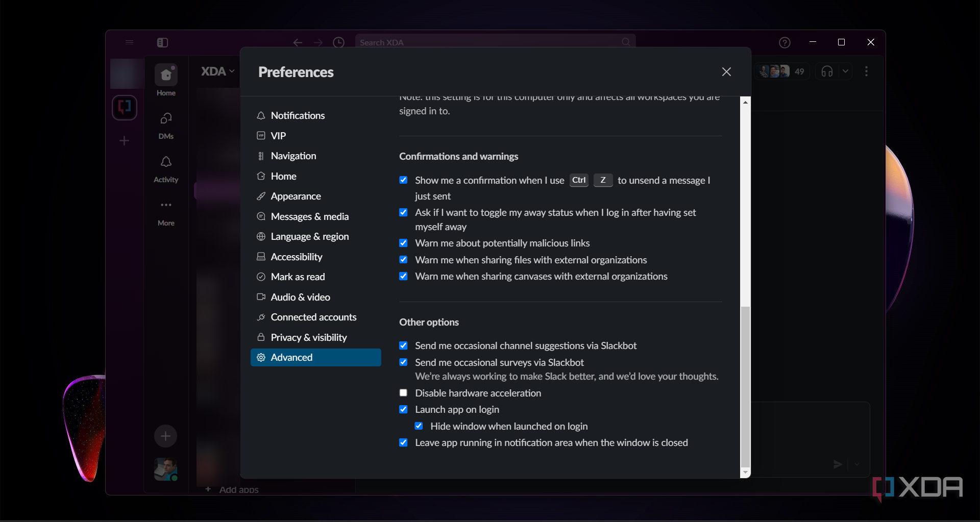Click the XDA workspace icon
This screenshot has width=980, height=522.
point(125,108)
